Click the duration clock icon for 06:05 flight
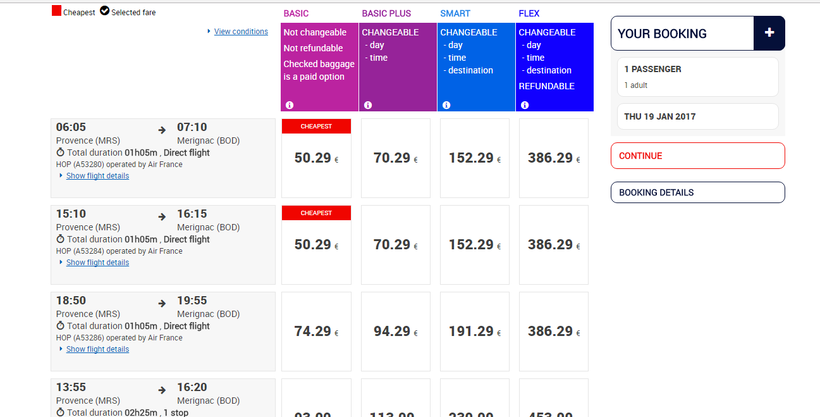The height and width of the screenshot is (417, 820). pyautogui.click(x=61, y=153)
